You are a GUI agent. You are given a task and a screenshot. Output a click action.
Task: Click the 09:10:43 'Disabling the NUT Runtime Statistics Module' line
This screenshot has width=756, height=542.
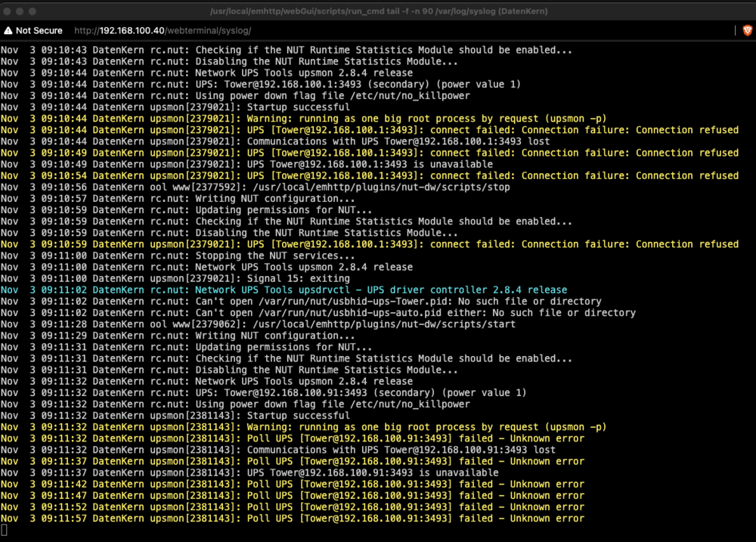[229, 61]
